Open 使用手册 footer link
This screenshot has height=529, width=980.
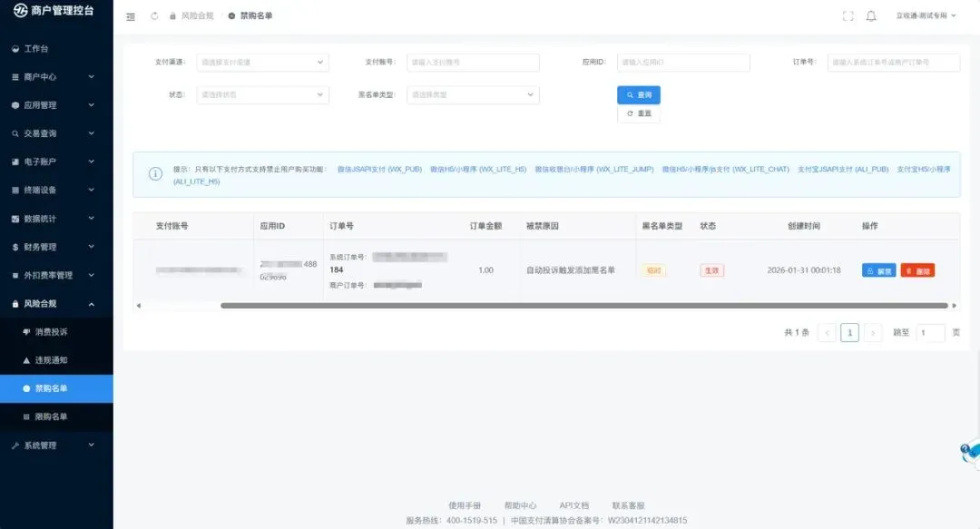(465, 505)
